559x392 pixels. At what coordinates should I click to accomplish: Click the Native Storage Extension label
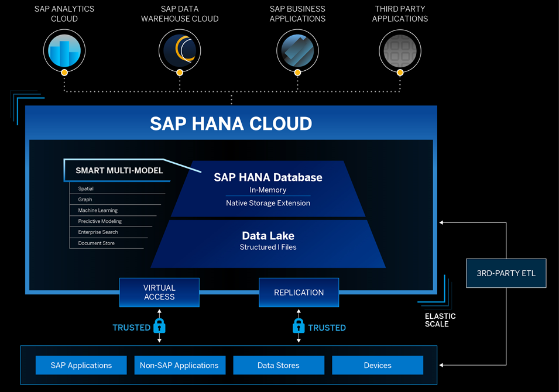click(268, 203)
